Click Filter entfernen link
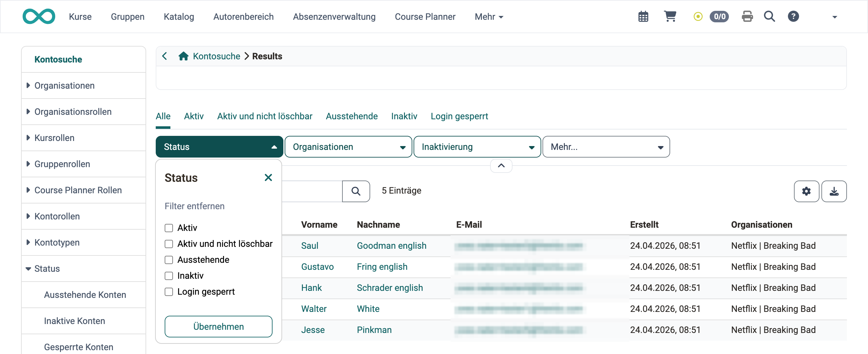The image size is (868, 354). [194, 206]
